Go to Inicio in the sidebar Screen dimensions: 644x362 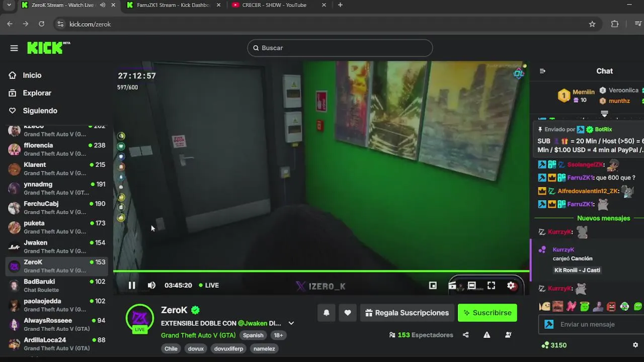click(x=32, y=75)
